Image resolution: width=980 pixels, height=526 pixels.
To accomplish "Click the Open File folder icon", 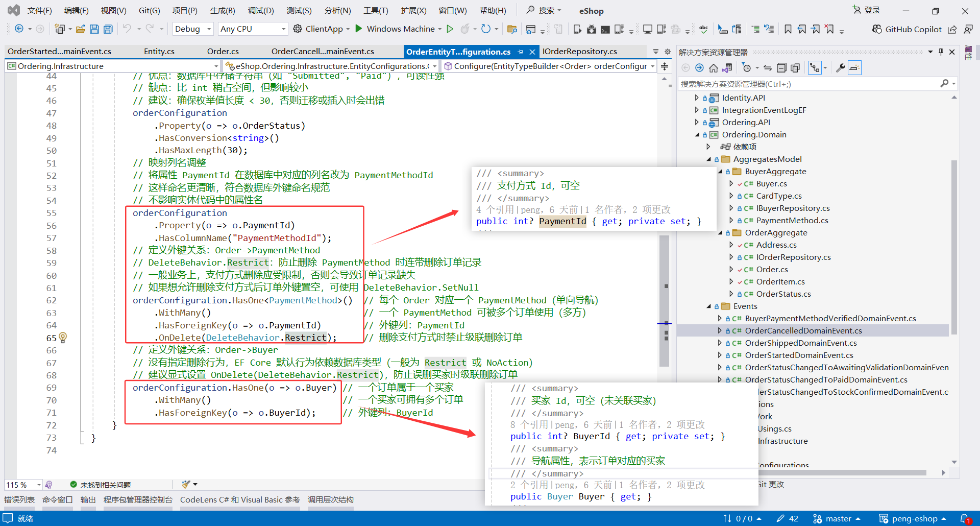I will 80,29.
